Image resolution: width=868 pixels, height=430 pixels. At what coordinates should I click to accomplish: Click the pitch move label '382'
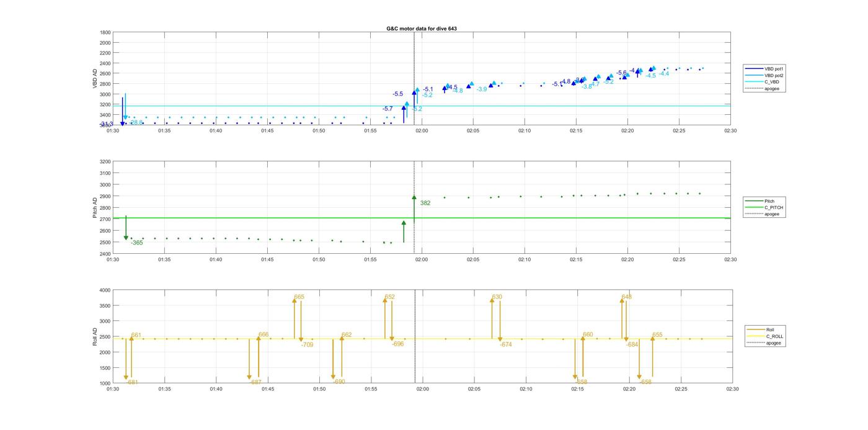coord(425,203)
